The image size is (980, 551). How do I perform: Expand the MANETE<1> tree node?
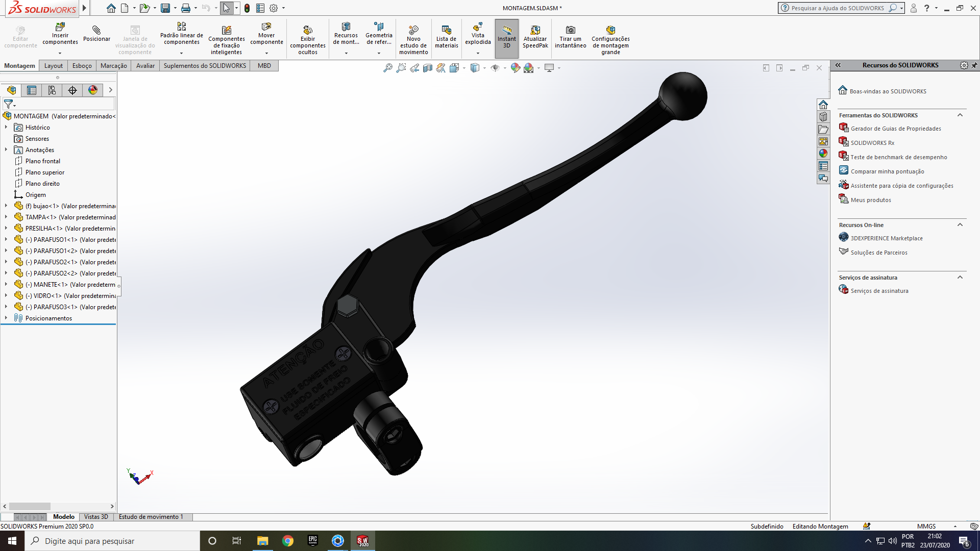point(6,285)
